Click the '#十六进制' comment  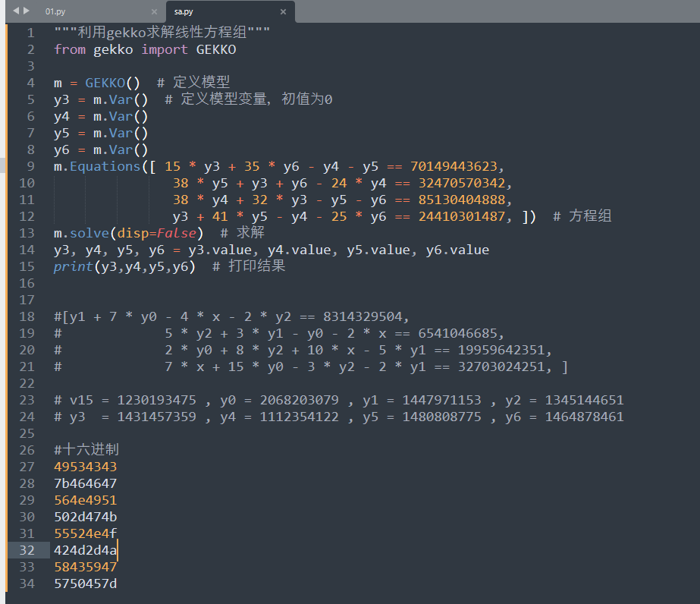pyautogui.click(x=86, y=449)
